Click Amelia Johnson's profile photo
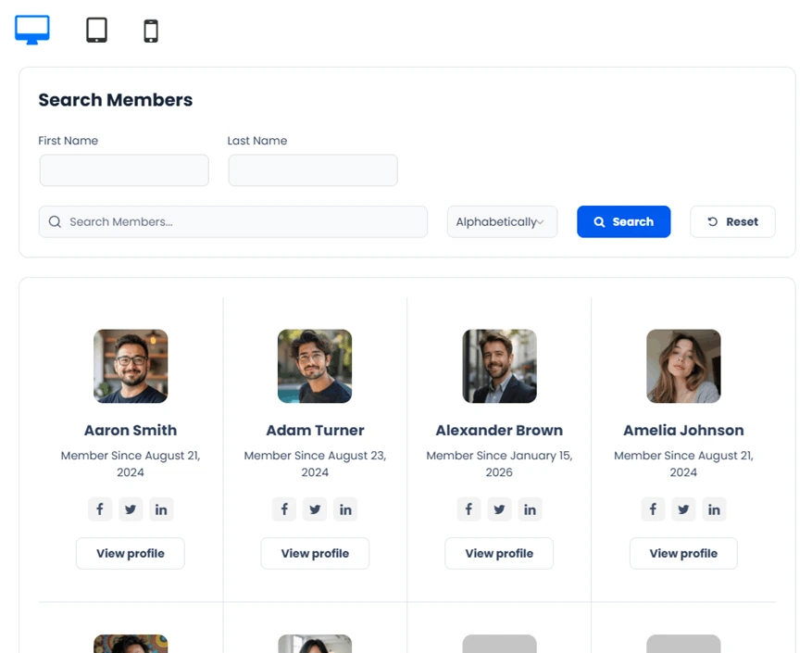This screenshot has height=653, width=812. point(683,367)
